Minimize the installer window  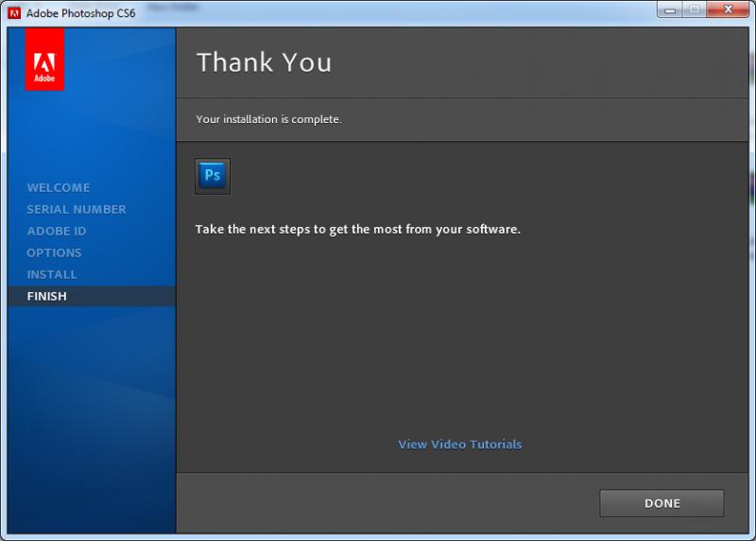click(x=670, y=9)
